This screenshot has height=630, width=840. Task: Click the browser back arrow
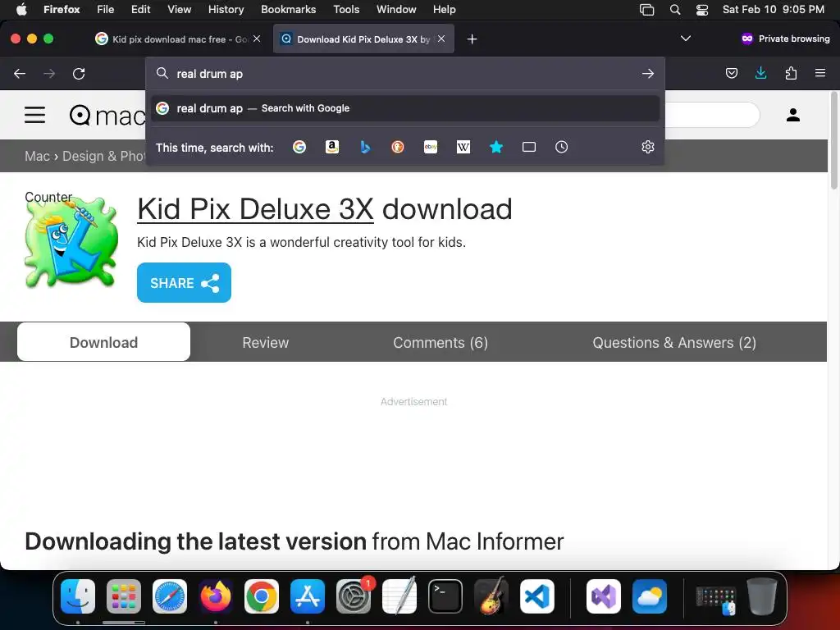tap(20, 73)
